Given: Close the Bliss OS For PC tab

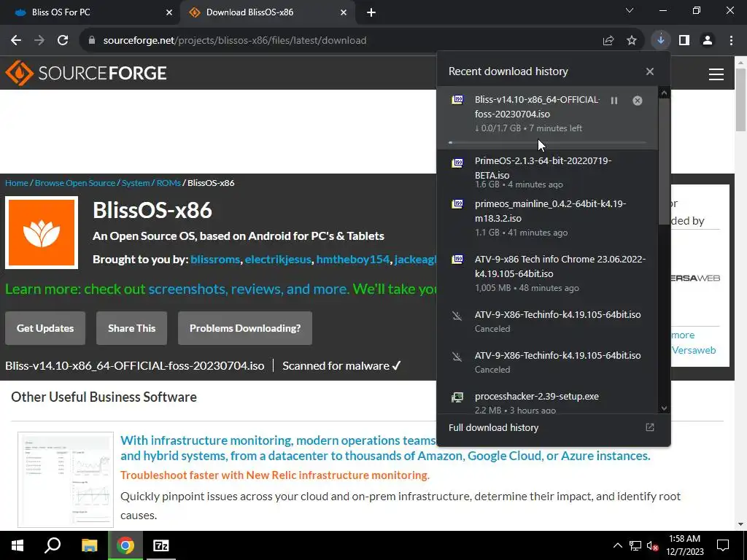Looking at the screenshot, I should (x=169, y=12).
